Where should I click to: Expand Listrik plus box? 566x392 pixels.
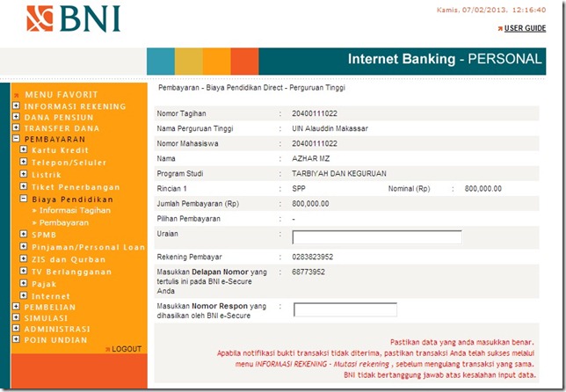[x=24, y=174]
